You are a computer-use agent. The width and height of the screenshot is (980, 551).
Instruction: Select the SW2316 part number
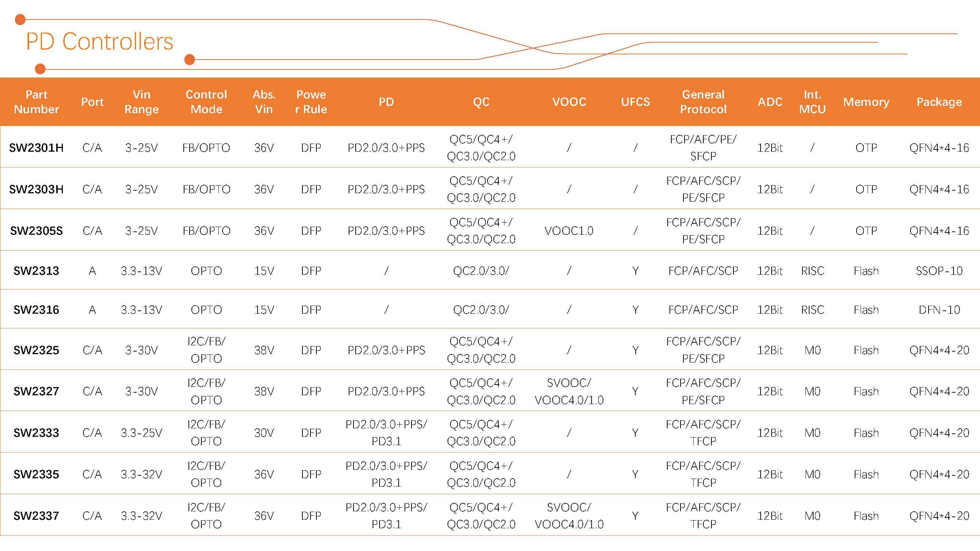pyautogui.click(x=36, y=310)
